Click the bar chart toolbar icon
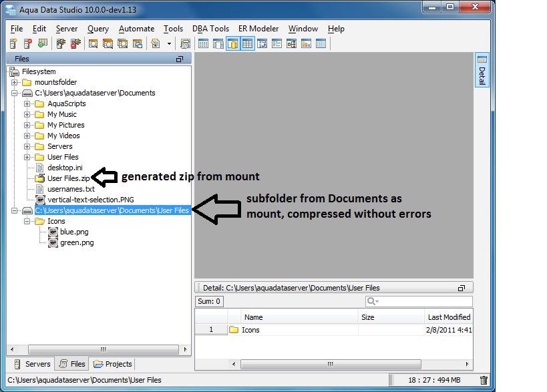547x392 pixels. (x=306, y=43)
